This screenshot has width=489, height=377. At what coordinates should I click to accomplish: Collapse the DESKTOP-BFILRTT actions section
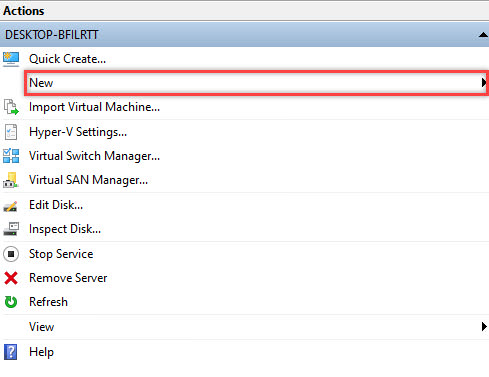483,35
